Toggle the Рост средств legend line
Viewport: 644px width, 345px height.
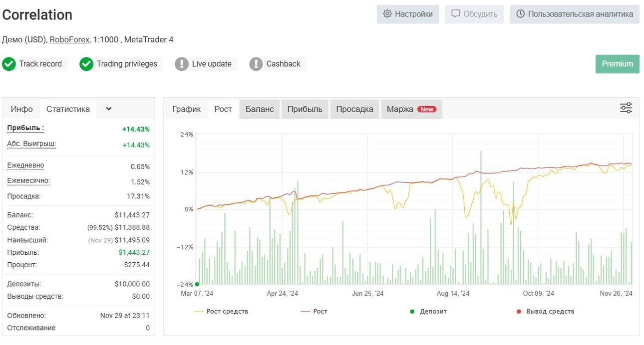click(x=221, y=311)
